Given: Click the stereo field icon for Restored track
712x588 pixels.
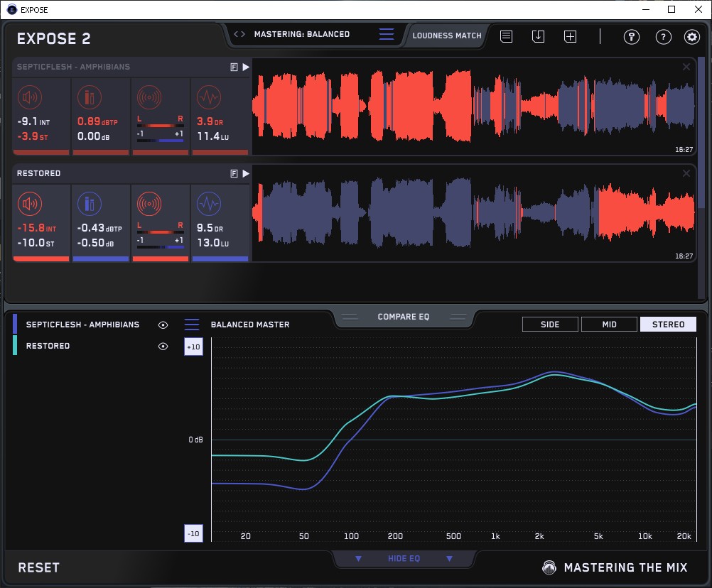Looking at the screenshot, I should tap(149, 204).
